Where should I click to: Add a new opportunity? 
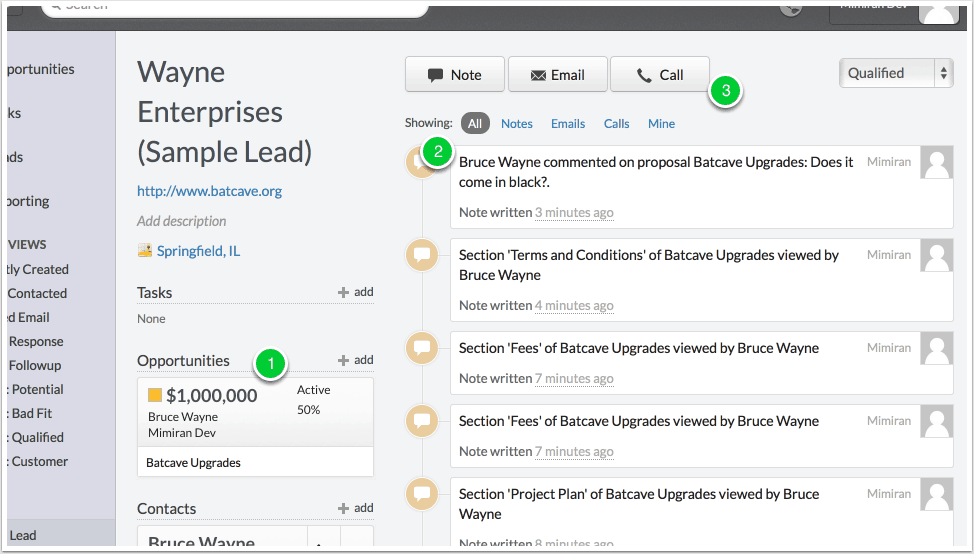pyautogui.click(x=355, y=360)
